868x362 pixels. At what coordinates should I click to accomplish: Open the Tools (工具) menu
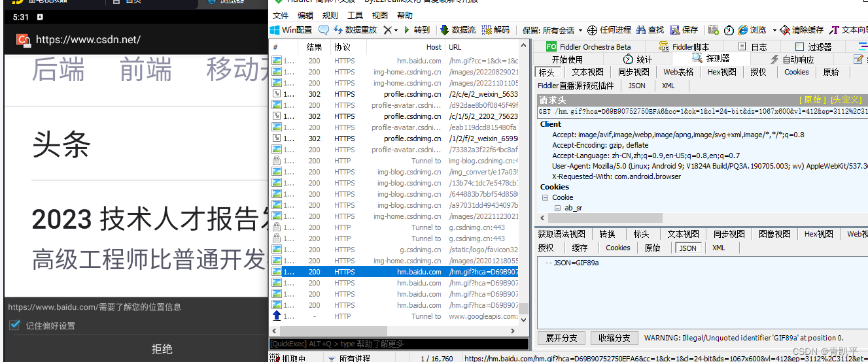(x=355, y=16)
